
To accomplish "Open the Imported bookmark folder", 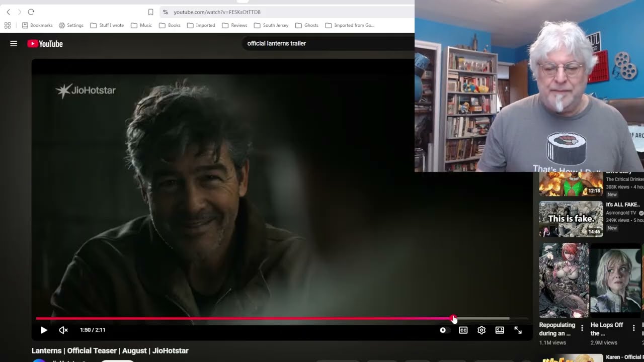I will (x=201, y=25).
